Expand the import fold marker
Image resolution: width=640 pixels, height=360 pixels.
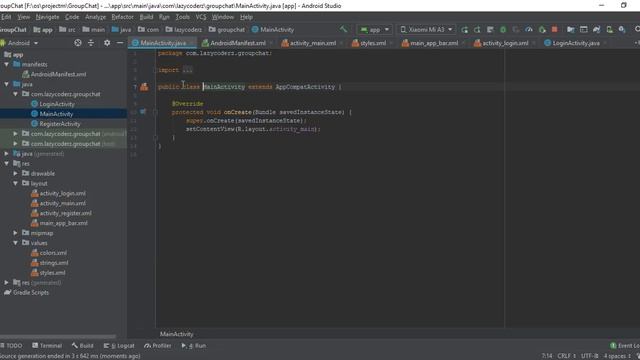click(155, 70)
